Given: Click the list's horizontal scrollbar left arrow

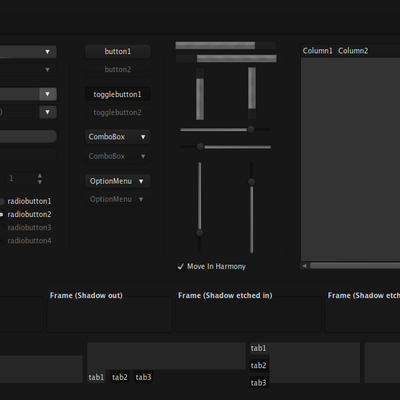Looking at the screenshot, I should coord(304,266).
